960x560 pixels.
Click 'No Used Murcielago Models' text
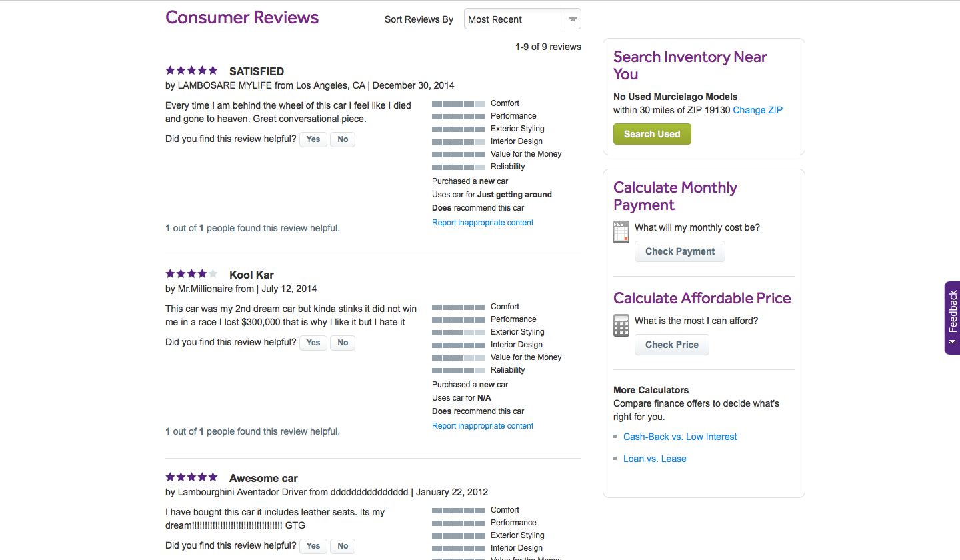675,97
